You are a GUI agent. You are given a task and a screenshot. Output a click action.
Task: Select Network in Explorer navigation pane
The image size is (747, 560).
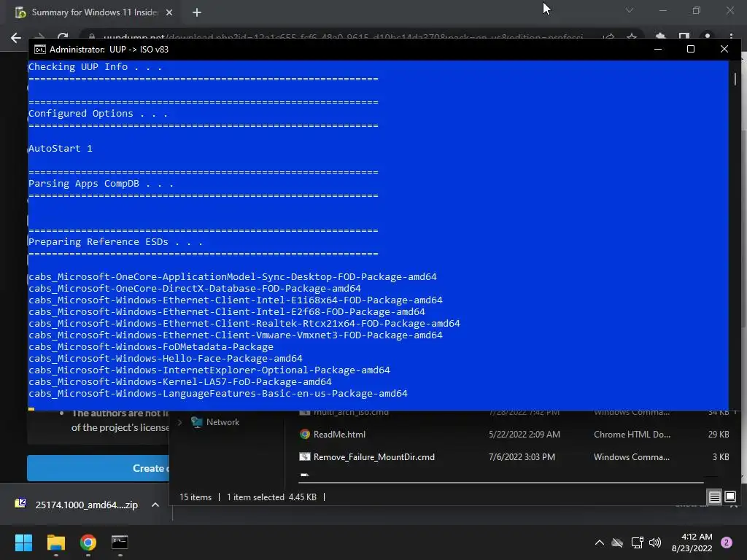[x=222, y=422]
